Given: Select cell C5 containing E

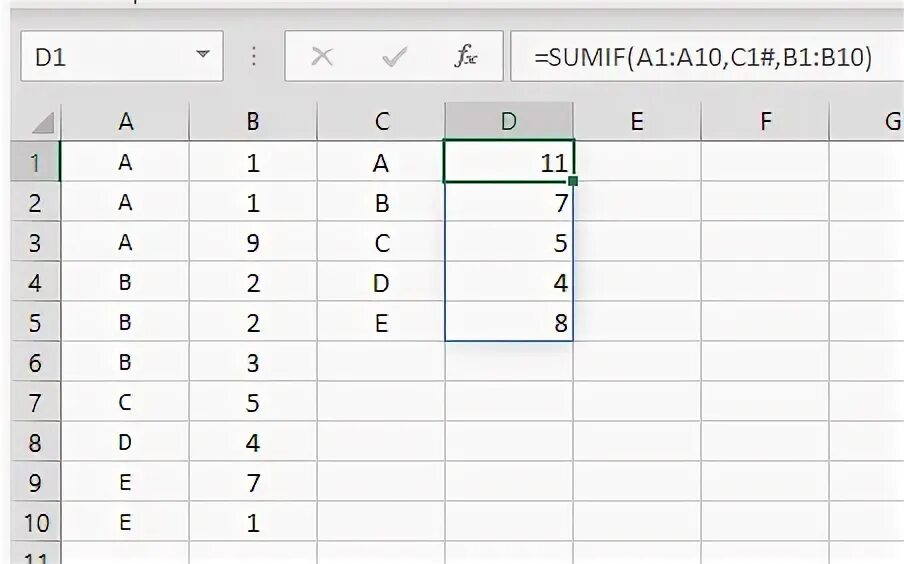Looking at the screenshot, I should pos(381,322).
